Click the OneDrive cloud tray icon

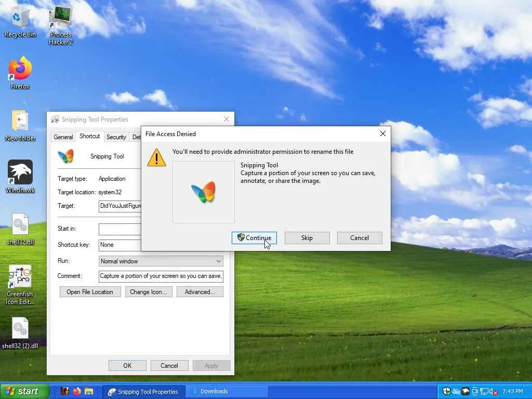click(456, 392)
